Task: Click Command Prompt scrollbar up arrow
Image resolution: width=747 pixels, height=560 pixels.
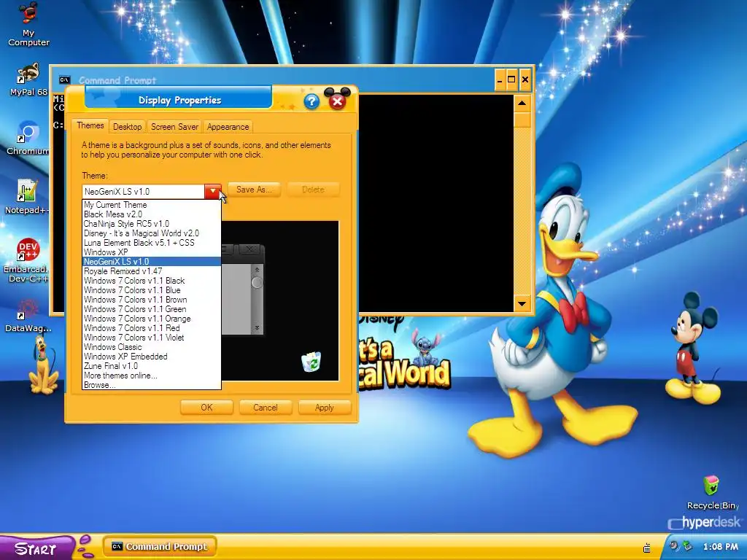Action: point(522,104)
